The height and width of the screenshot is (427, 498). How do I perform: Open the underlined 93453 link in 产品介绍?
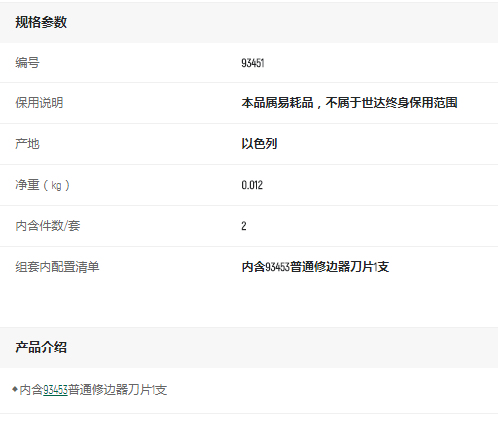click(x=55, y=390)
